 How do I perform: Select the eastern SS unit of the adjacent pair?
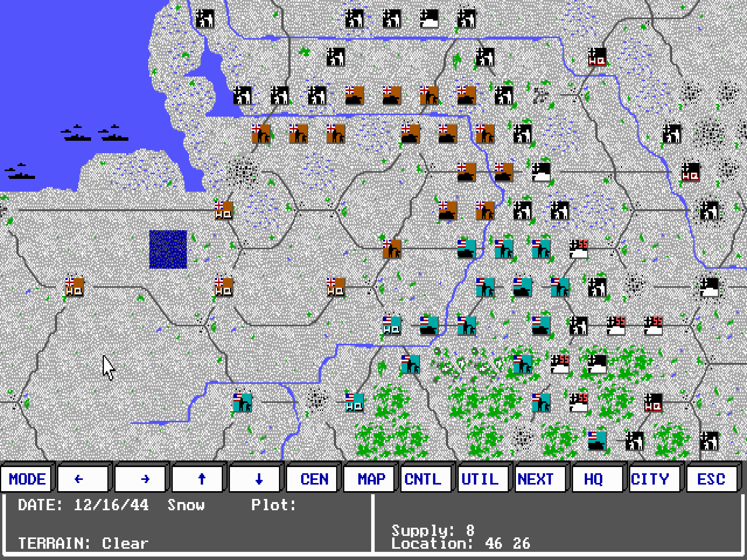pos(653,325)
